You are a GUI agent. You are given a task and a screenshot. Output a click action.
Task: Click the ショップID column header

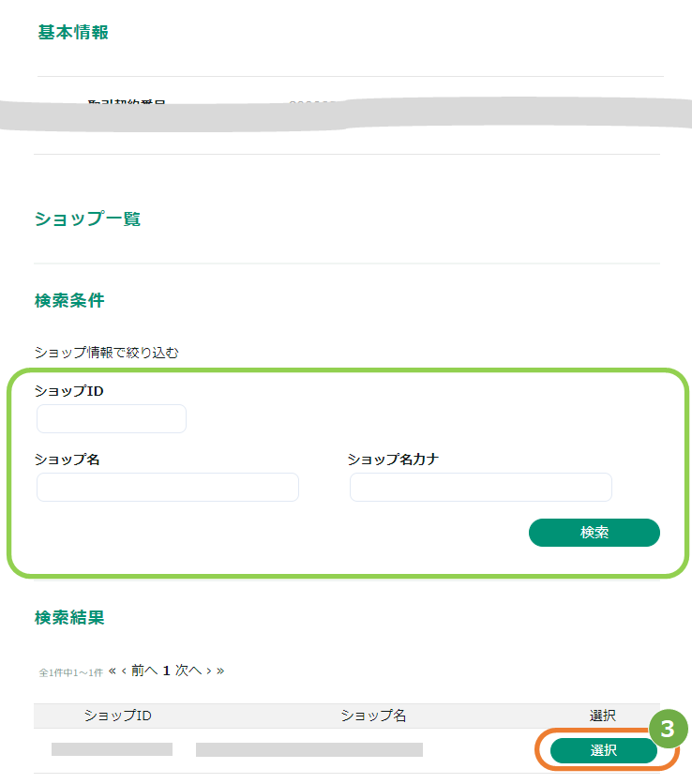(117, 716)
